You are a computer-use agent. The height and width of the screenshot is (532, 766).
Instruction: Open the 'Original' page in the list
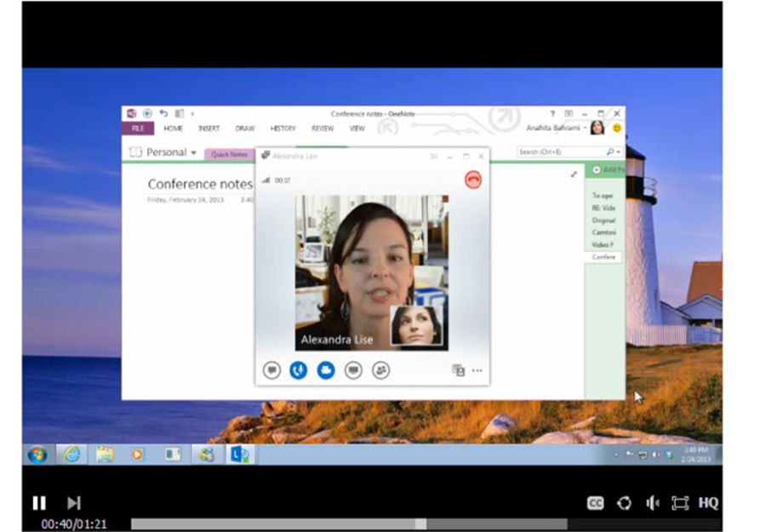point(603,220)
